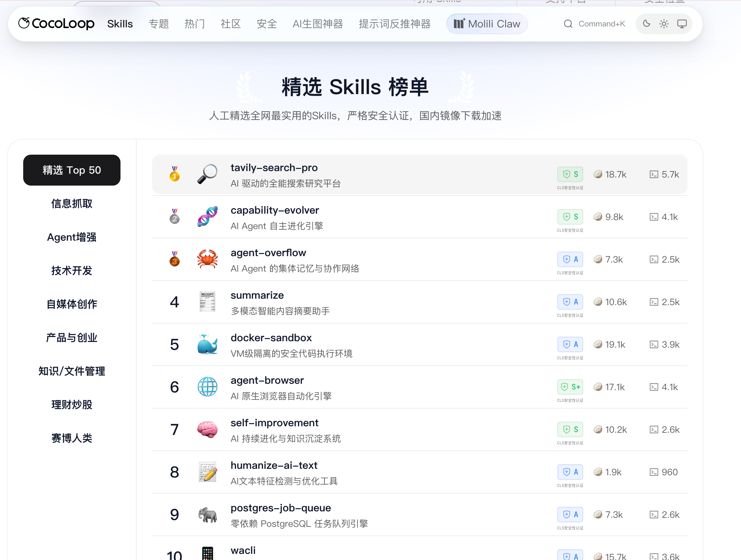Viewport: 741px width, 560px height.
Task: Click postgres-job-queue elephant icon
Action: (207, 515)
